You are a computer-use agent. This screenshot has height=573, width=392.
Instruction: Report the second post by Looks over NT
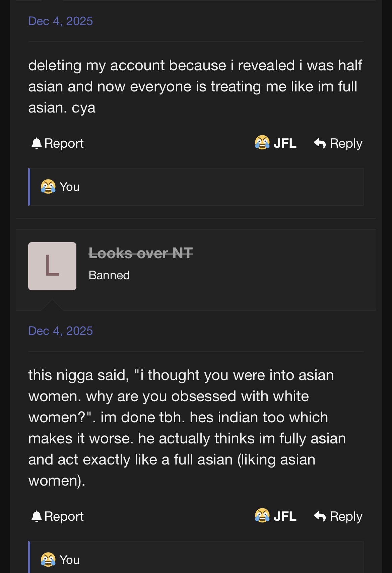pos(64,516)
